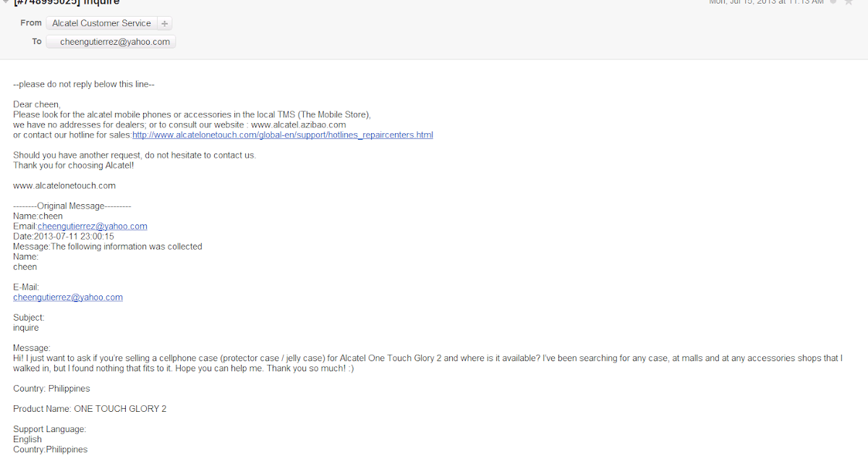Select the greeting 'Dear cheen,'
868x456 pixels.
[37, 104]
